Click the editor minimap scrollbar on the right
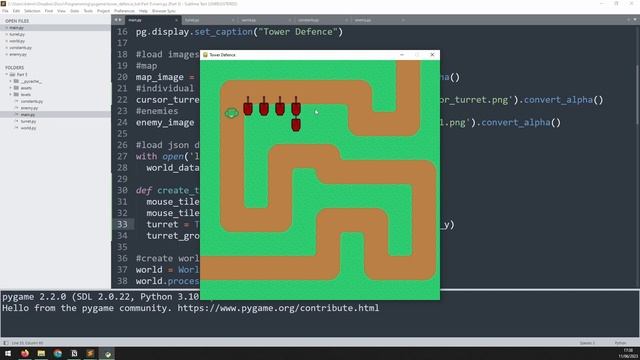The image size is (640, 360). point(637,94)
